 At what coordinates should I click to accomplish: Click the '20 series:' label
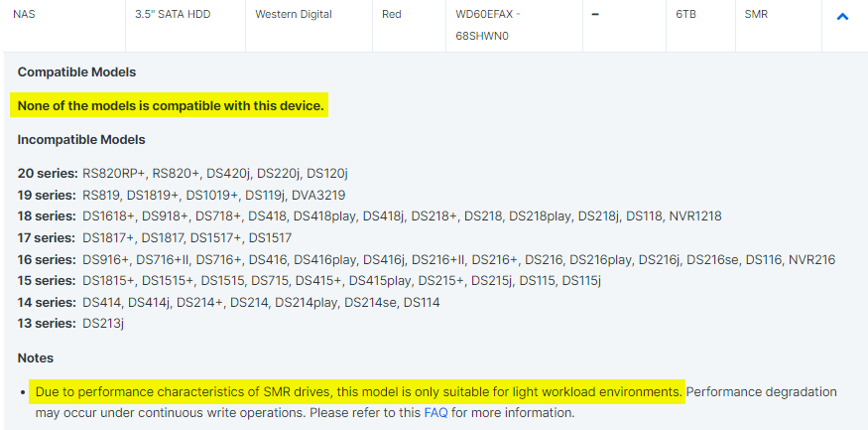tap(48, 174)
